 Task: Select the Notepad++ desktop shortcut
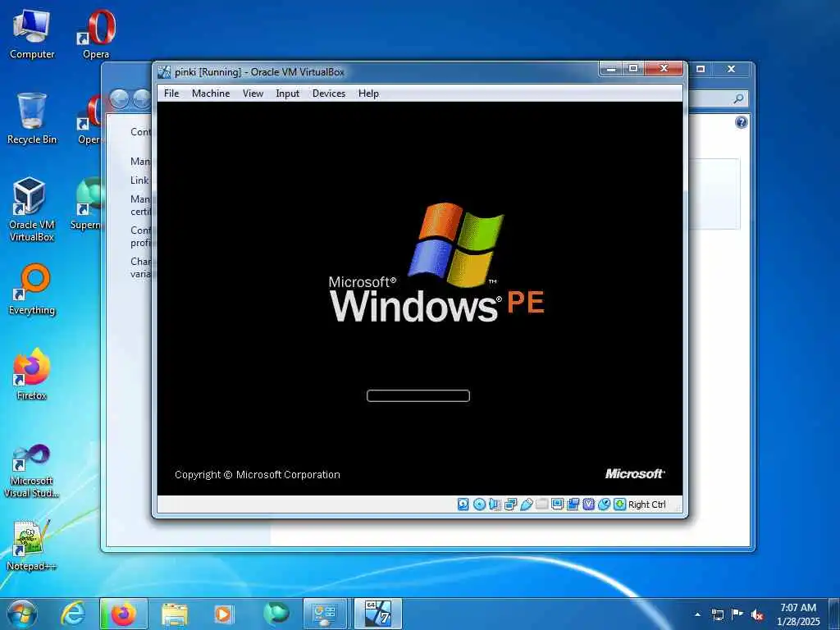pyautogui.click(x=32, y=545)
